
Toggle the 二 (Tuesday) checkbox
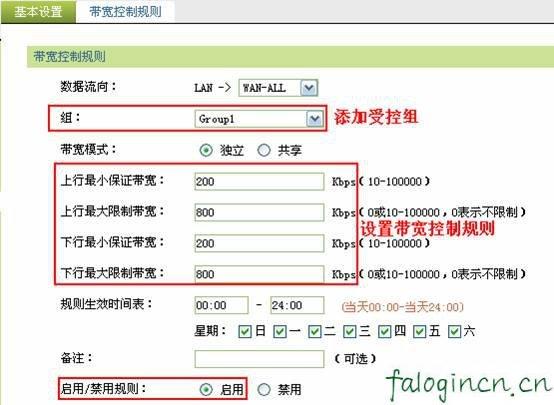tap(314, 332)
